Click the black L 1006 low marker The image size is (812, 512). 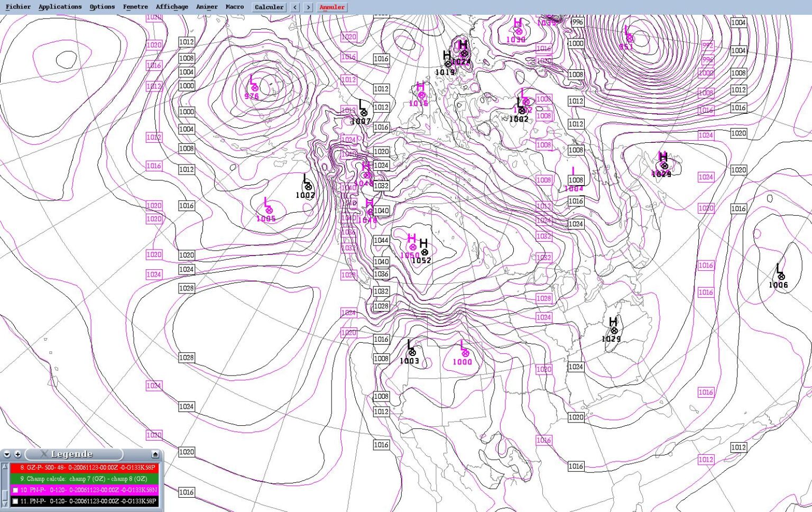781,276
